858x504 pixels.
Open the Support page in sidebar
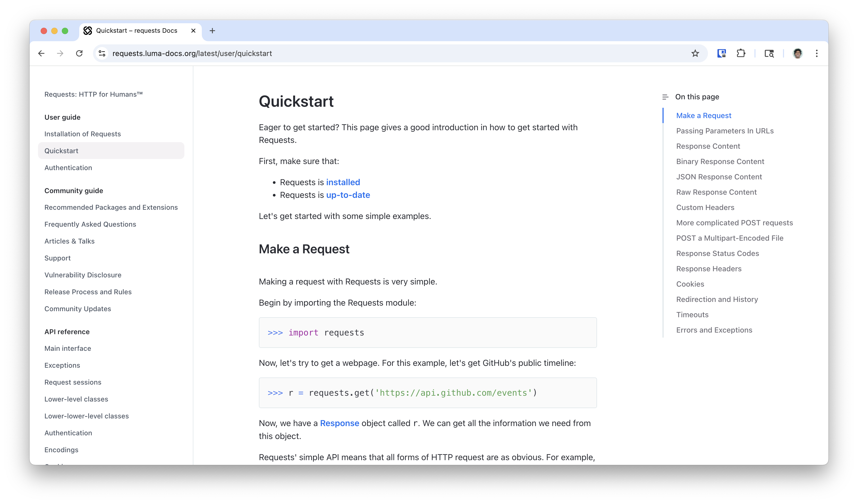58,258
